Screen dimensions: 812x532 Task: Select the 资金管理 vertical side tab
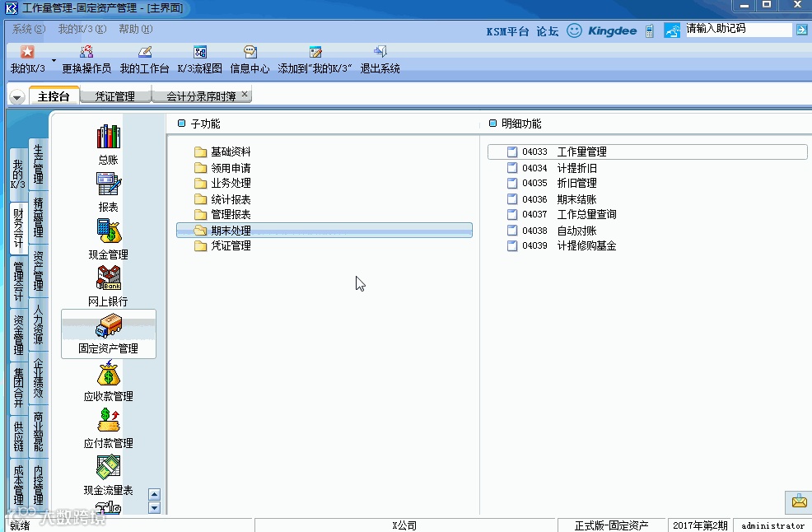tap(19, 334)
